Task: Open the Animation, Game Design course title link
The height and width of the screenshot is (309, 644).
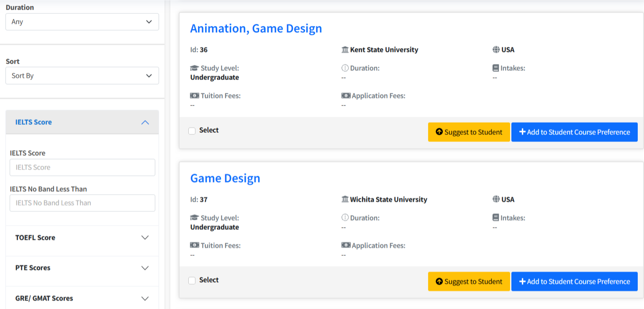Action: click(256, 28)
